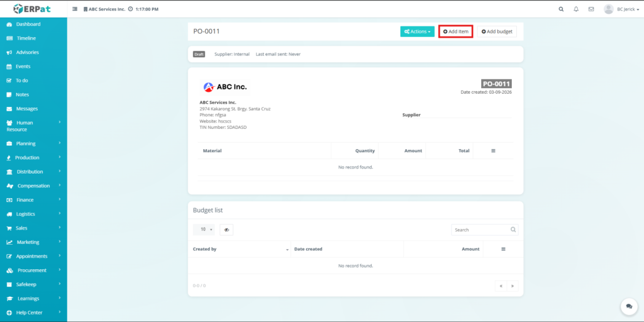Open Procurement in the sidebar menu
This screenshot has width=644, height=322.
click(32, 270)
